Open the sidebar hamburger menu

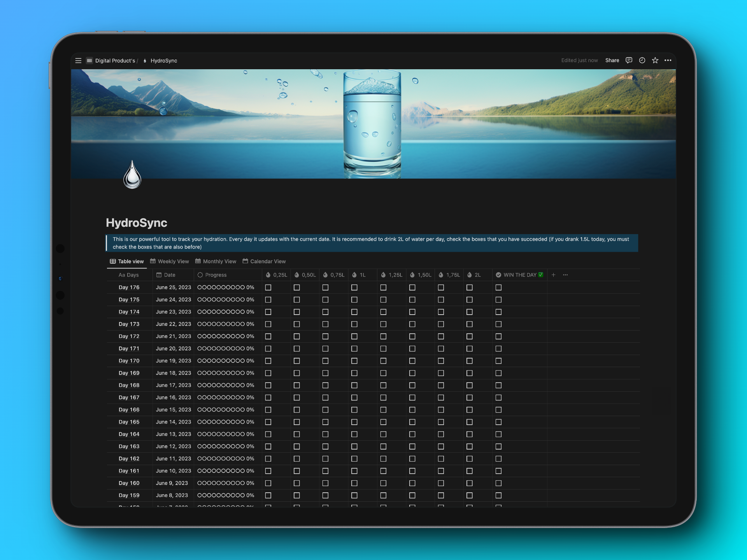[78, 61]
